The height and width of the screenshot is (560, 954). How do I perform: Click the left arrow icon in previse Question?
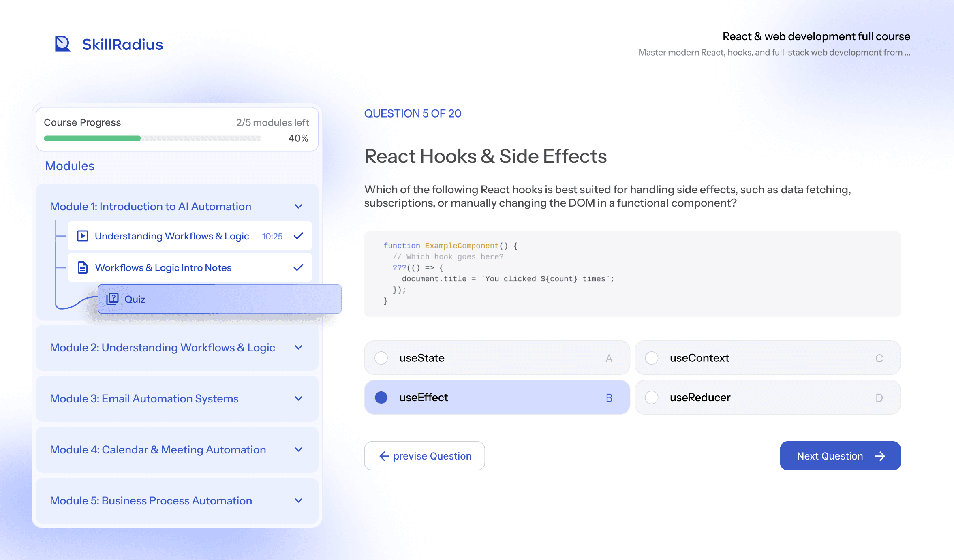[x=384, y=456]
